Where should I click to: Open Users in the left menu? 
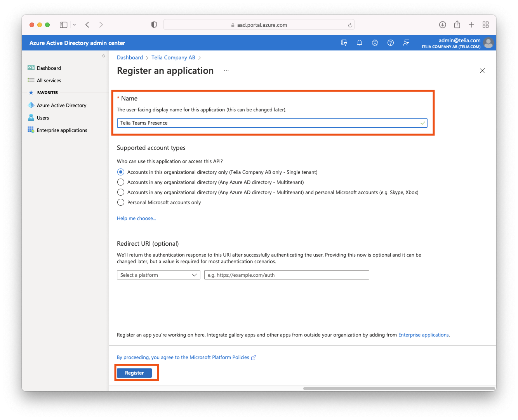click(43, 118)
